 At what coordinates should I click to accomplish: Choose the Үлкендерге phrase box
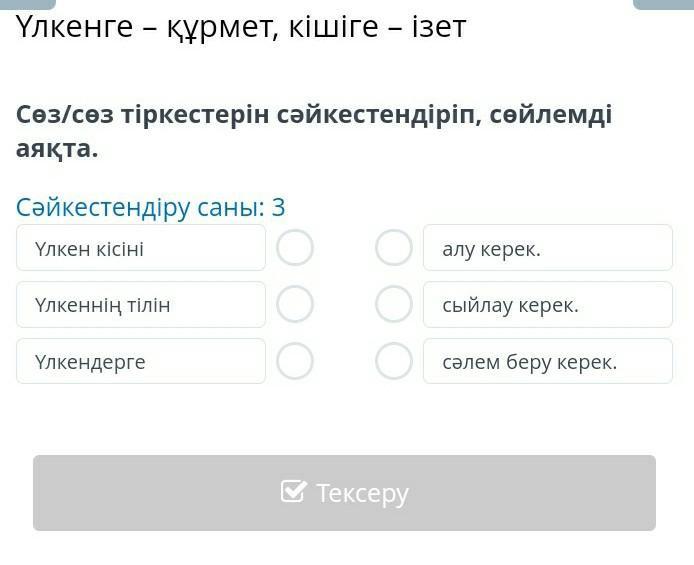pyautogui.click(x=141, y=362)
